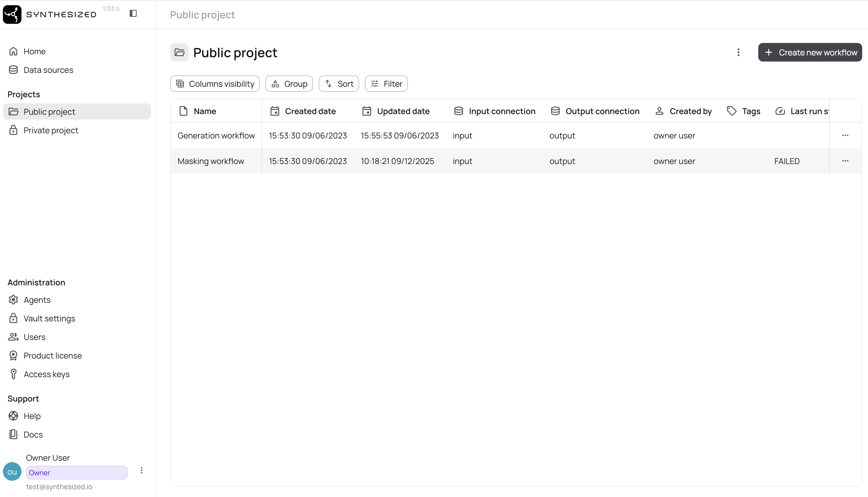This screenshot has height=497, width=868.
Task: Click the Synthesized logo icon
Action: click(12, 14)
